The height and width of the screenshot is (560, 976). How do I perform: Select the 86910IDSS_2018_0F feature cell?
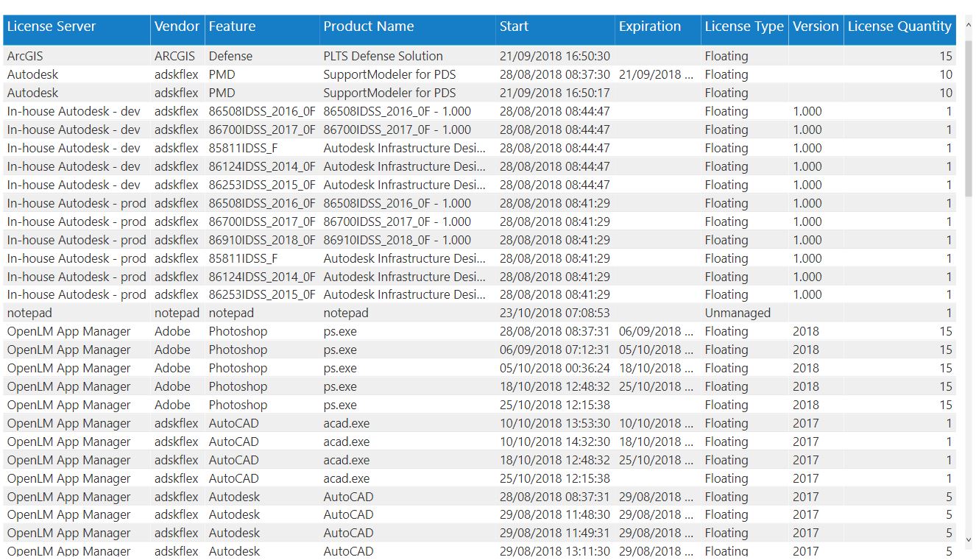[261, 240]
